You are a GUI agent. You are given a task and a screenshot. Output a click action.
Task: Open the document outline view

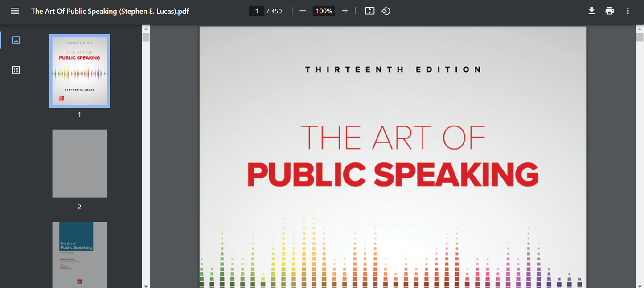pyautogui.click(x=16, y=70)
